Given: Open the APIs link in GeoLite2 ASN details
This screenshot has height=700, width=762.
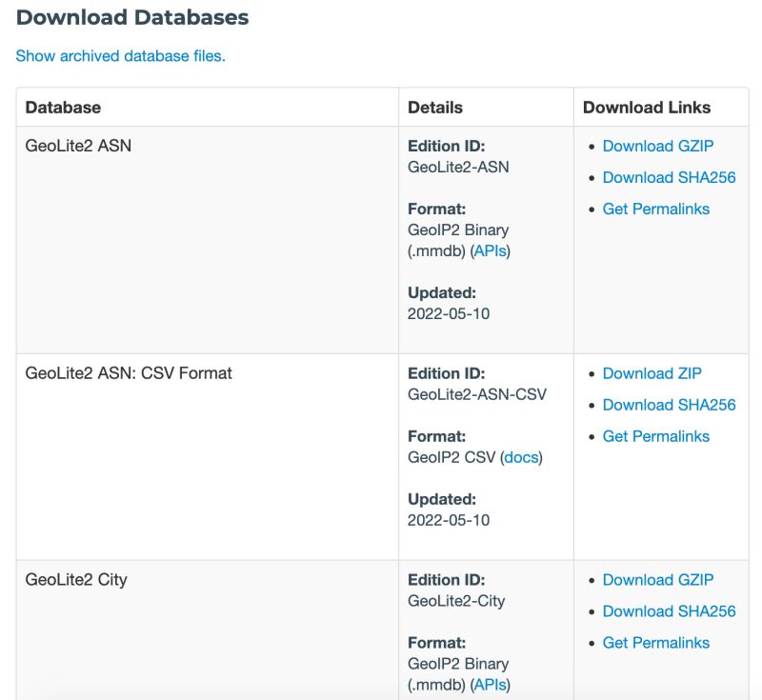Looking at the screenshot, I should click(x=489, y=250).
